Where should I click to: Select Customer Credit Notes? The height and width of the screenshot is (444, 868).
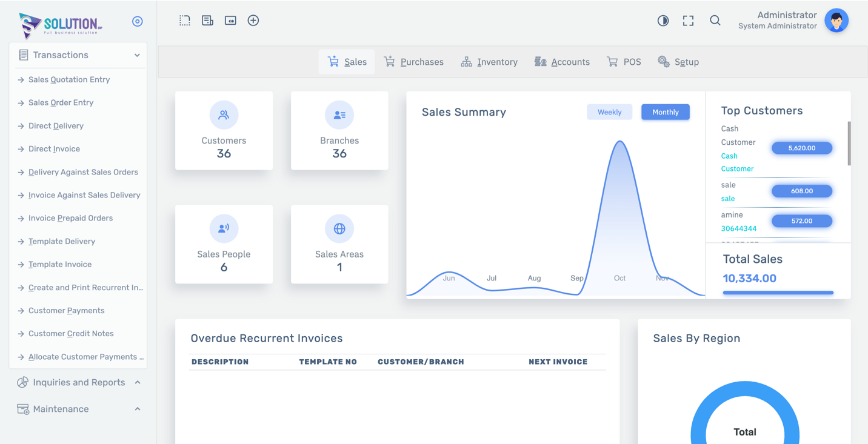71,334
